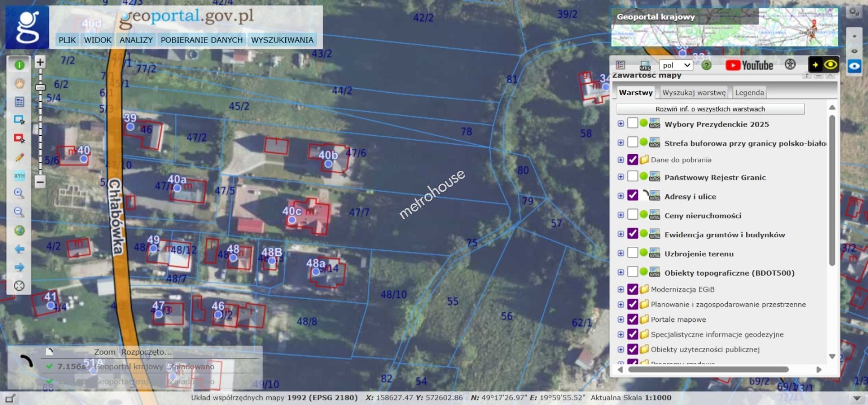This screenshot has width=868, height=405.
Task: Expand the Portale mapowe group
Action: coord(621,320)
